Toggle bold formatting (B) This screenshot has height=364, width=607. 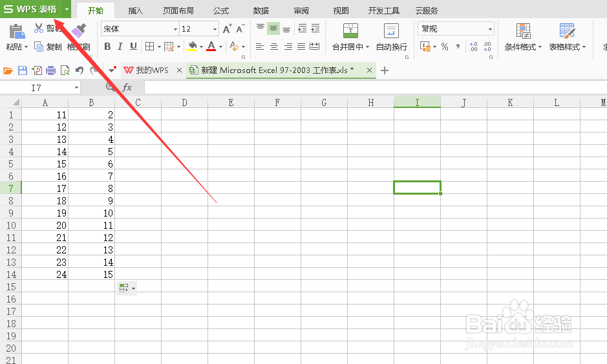pos(107,47)
